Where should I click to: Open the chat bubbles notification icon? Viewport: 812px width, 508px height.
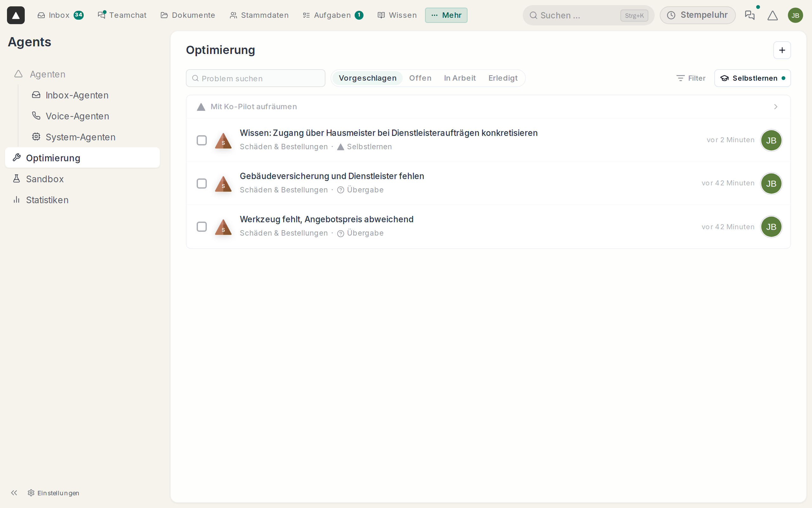(x=750, y=15)
